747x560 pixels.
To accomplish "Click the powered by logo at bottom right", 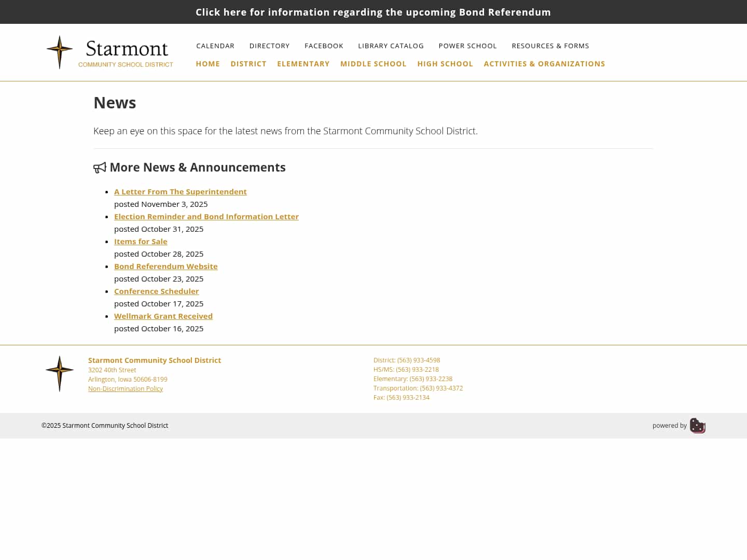I will pyautogui.click(x=697, y=425).
